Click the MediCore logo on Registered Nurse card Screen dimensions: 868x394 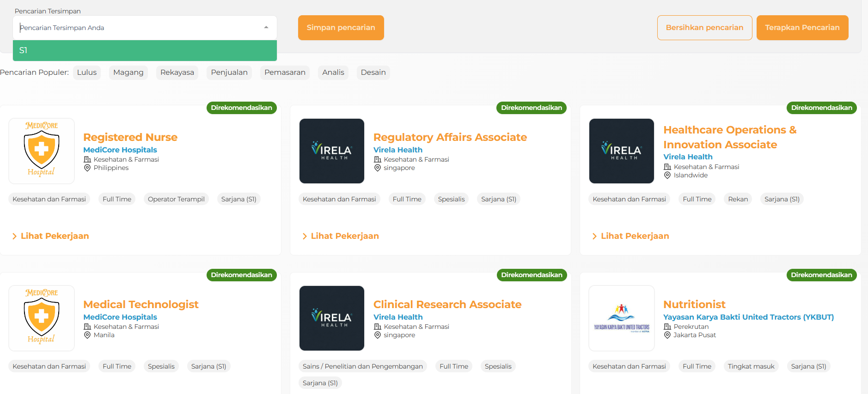click(x=42, y=151)
